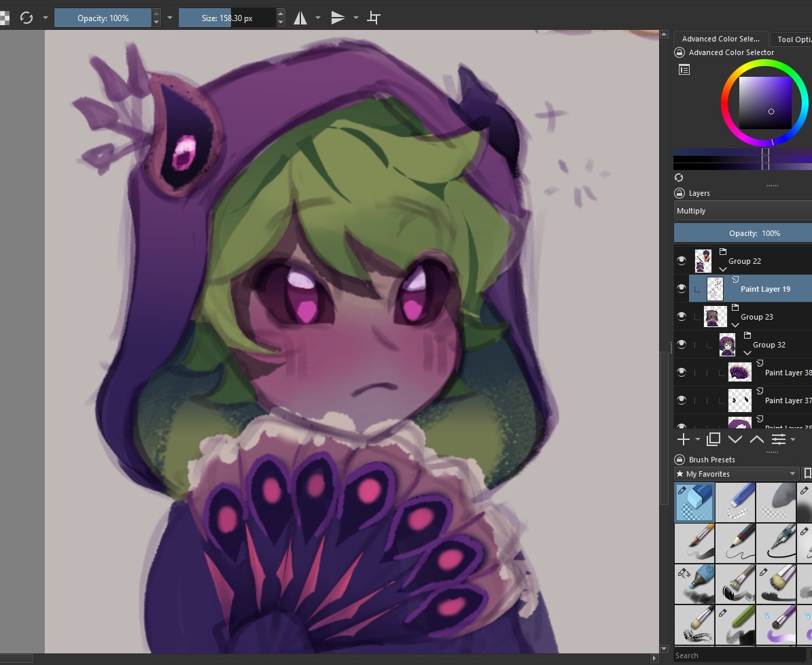Select the eraser brush preset
Screen dimensions: 812x665
point(694,502)
